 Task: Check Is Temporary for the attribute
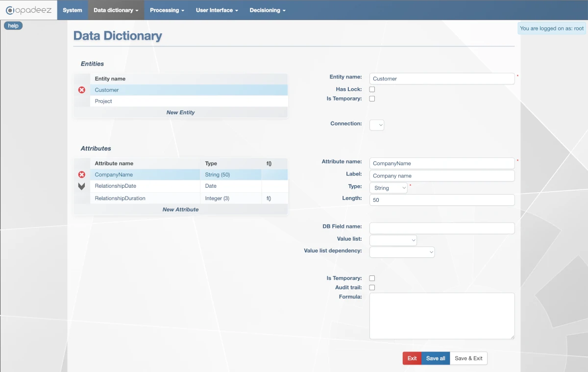point(372,278)
